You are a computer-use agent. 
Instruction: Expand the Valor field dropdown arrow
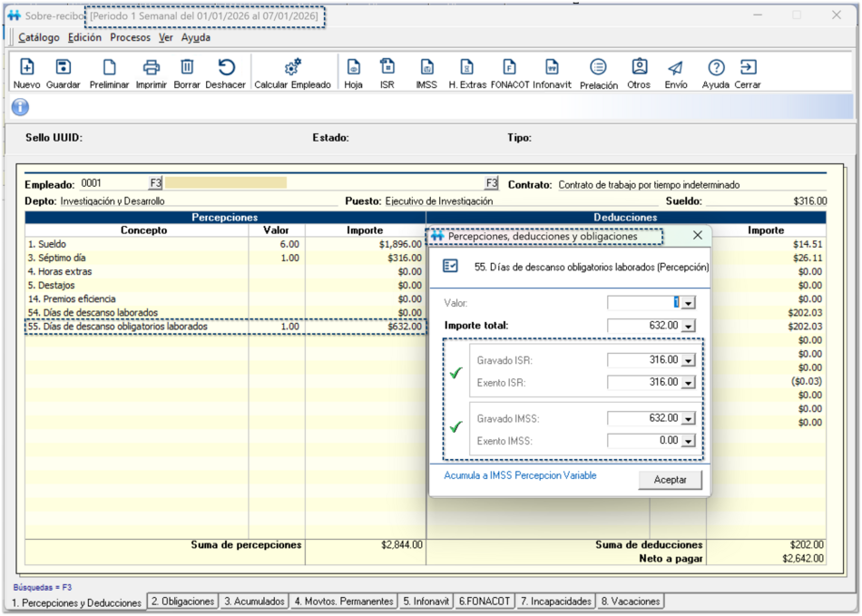pos(689,304)
